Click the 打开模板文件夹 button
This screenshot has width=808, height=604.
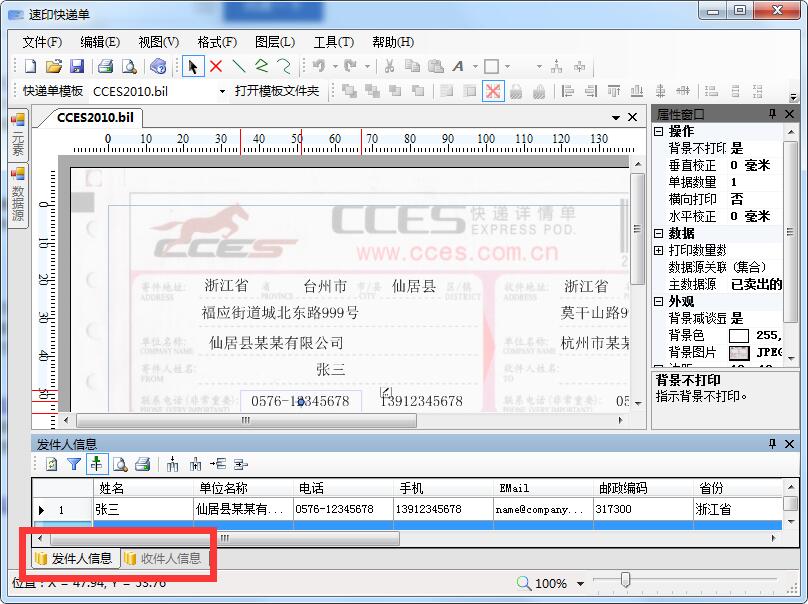click(277, 91)
